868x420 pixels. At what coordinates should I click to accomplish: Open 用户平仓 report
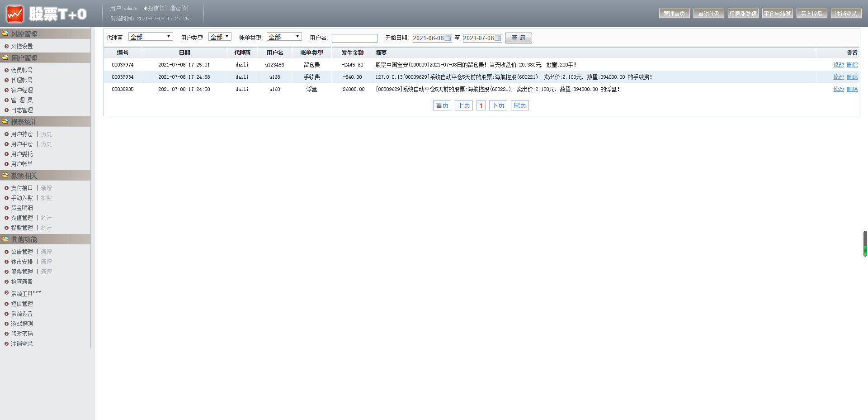coord(22,144)
